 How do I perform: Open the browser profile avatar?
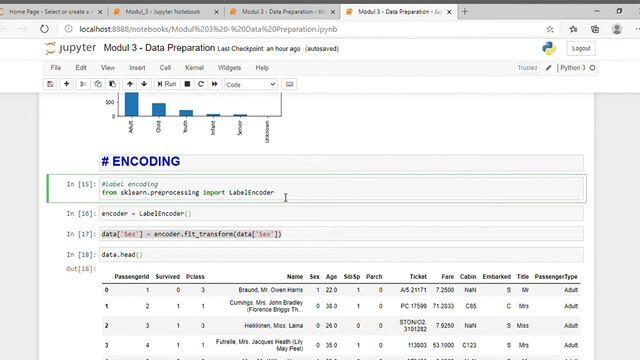pos(617,29)
